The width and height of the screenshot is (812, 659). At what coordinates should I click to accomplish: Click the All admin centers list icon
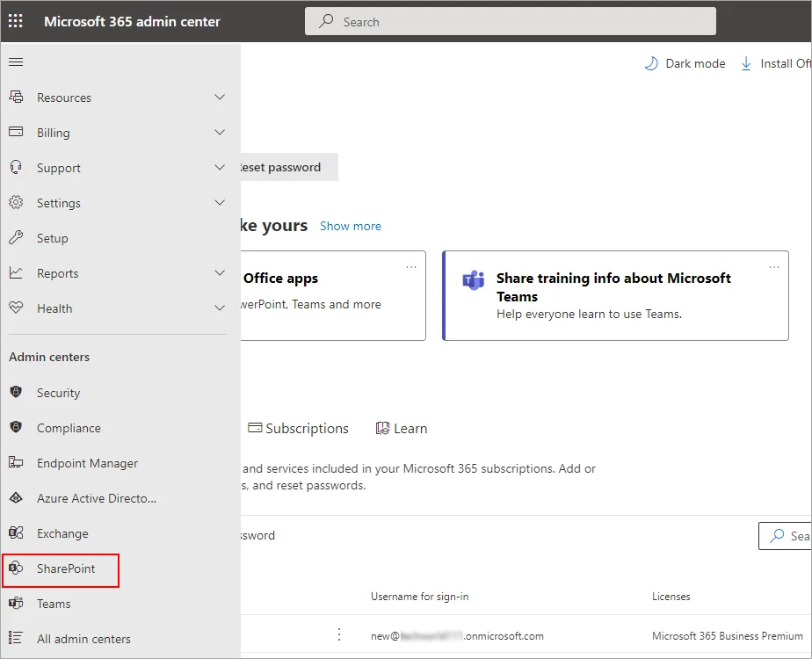coord(16,638)
